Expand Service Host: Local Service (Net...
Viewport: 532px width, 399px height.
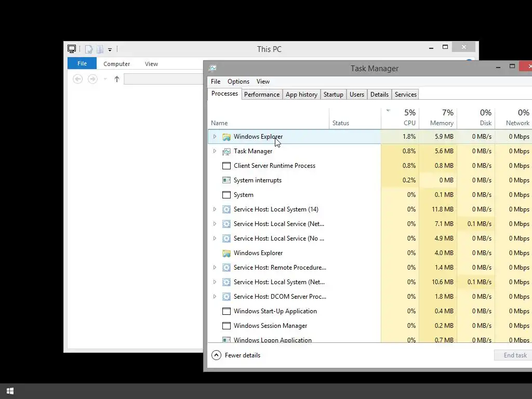[x=215, y=224]
